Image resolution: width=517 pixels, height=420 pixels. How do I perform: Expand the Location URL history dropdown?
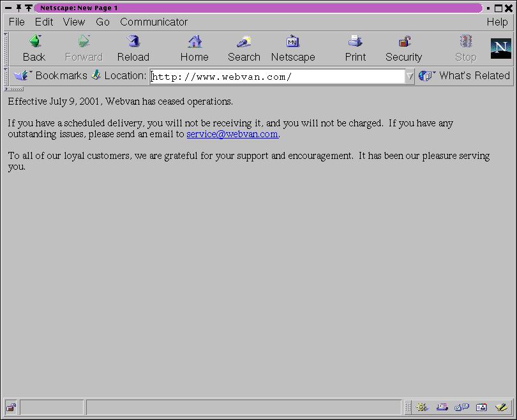[x=410, y=77]
